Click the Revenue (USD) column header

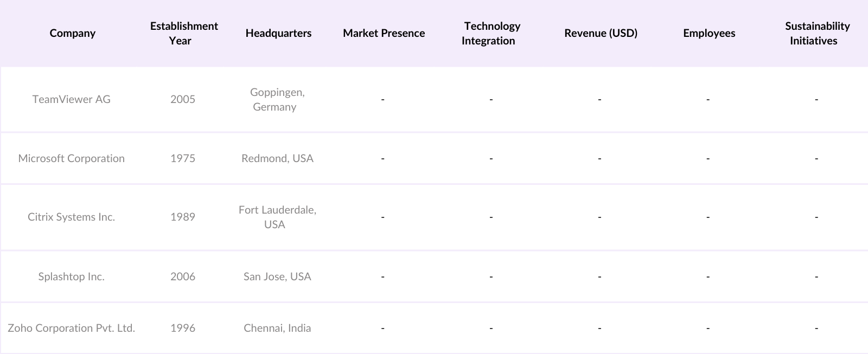tap(601, 33)
